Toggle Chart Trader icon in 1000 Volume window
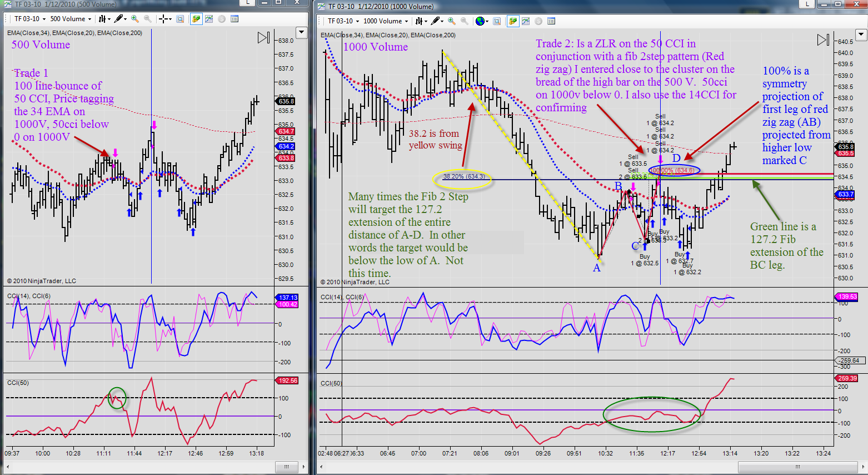Image resolution: width=868 pixels, height=475 pixels. 512,21
